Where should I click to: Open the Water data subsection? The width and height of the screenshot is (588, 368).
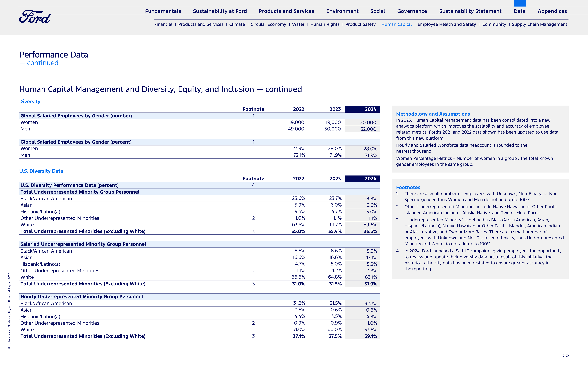coord(298,24)
